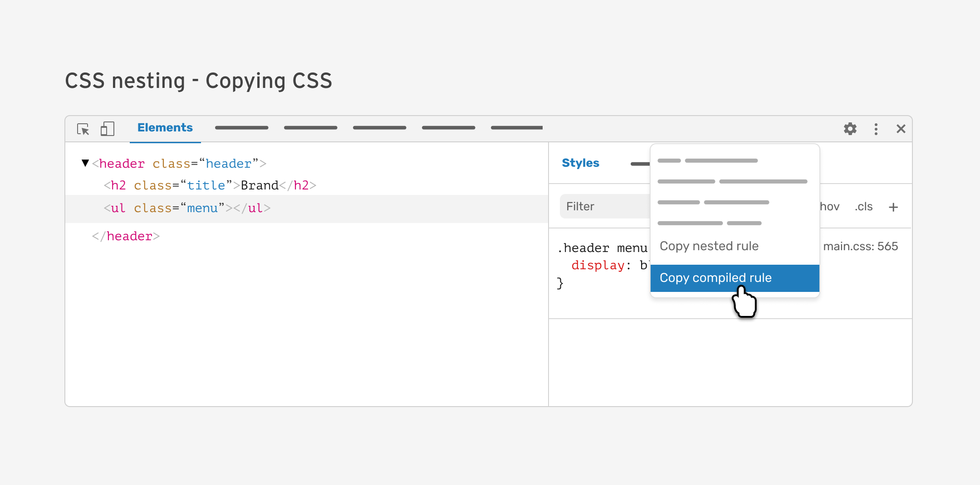This screenshot has width=980, height=485.
Task: Add new style rule with plus icon
Action: pos(893,207)
